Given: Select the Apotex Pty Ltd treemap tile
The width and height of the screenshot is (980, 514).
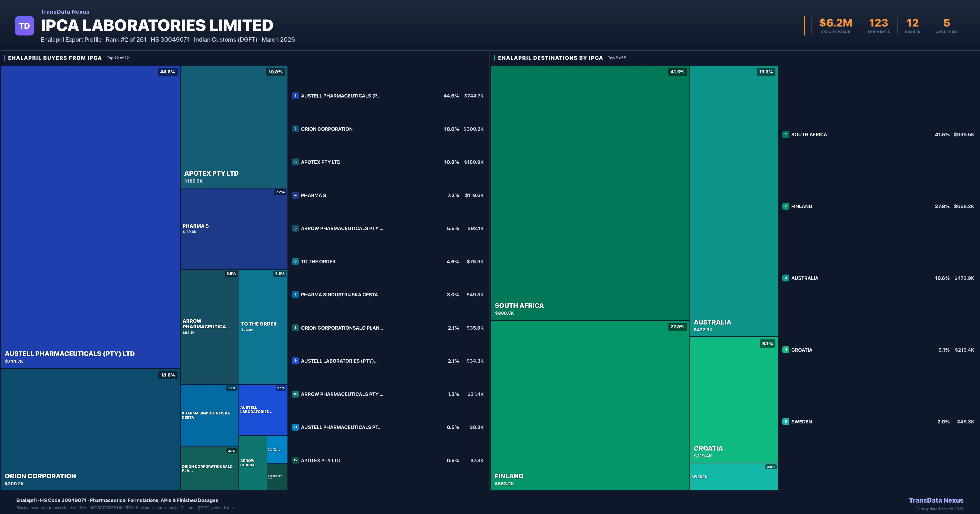Looking at the screenshot, I should [x=234, y=127].
